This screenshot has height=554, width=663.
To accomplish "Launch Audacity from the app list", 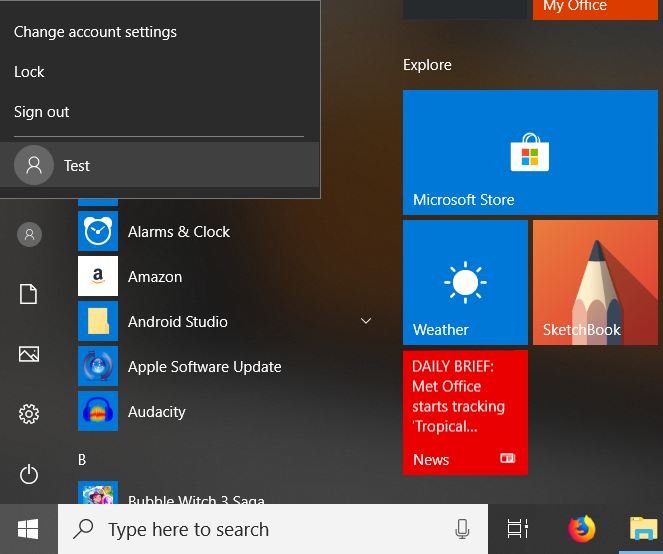I will (156, 412).
